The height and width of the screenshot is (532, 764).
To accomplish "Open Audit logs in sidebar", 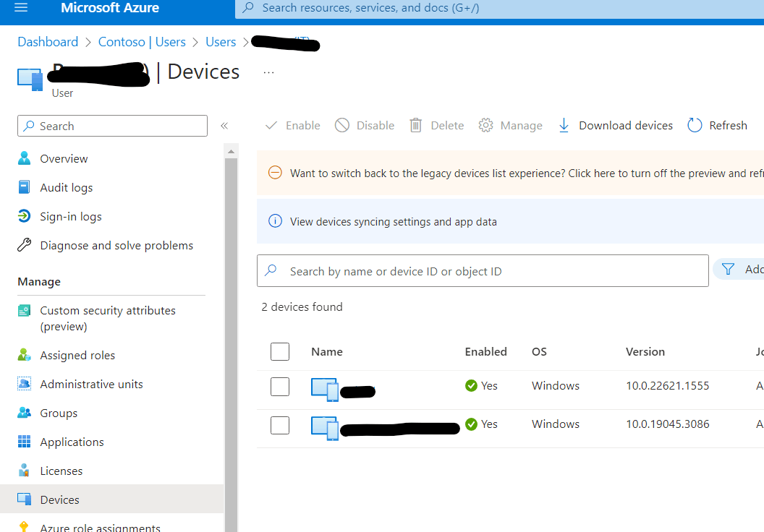I will 67,187.
